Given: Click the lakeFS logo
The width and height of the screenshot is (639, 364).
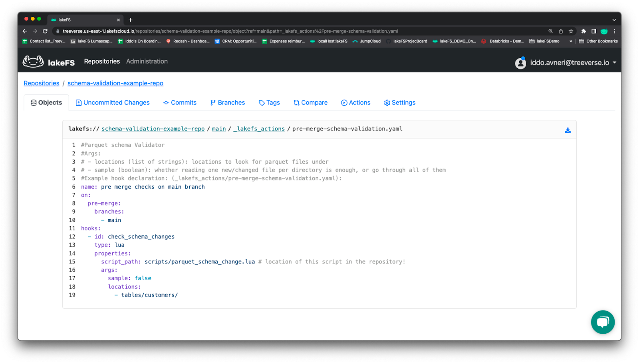Looking at the screenshot, I should tap(49, 62).
